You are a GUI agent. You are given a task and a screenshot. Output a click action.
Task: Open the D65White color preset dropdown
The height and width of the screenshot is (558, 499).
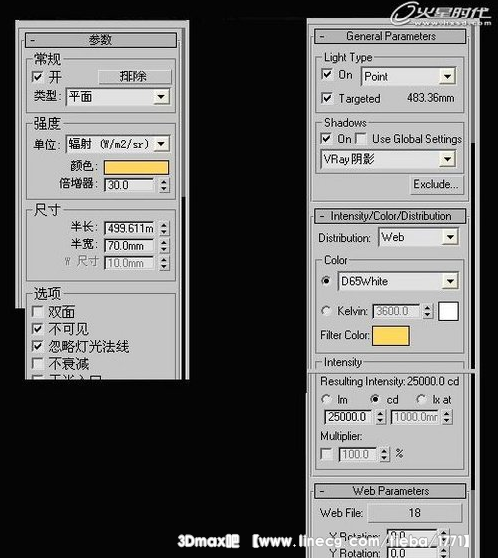398,281
